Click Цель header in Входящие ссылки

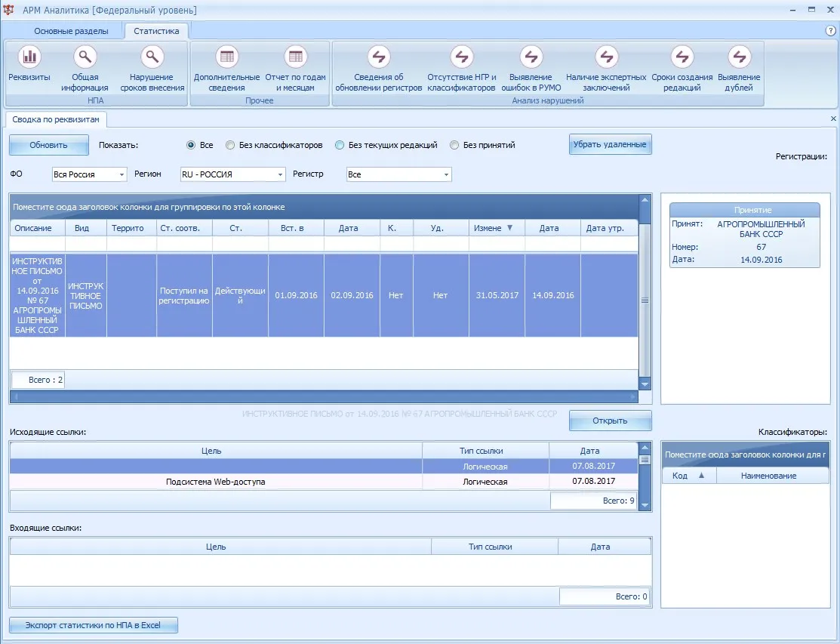[220, 547]
